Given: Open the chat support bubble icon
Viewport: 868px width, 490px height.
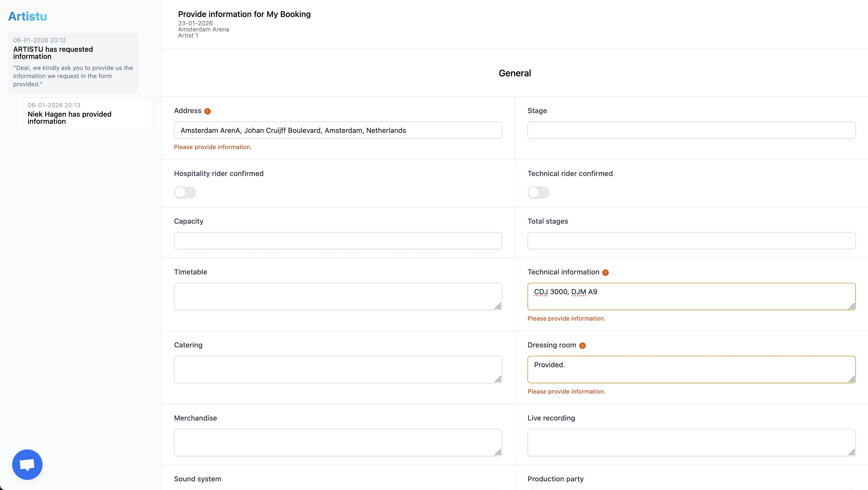Looking at the screenshot, I should point(27,464).
